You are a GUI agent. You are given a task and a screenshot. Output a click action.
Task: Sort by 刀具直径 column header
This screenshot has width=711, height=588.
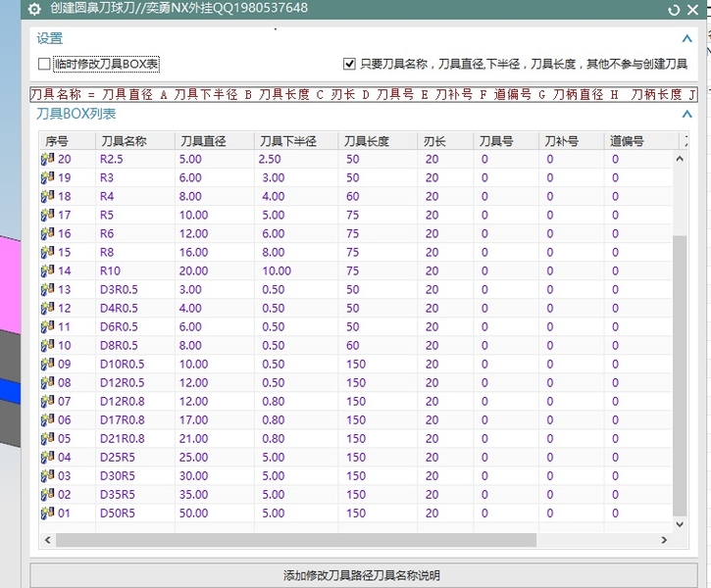pyautogui.click(x=215, y=141)
